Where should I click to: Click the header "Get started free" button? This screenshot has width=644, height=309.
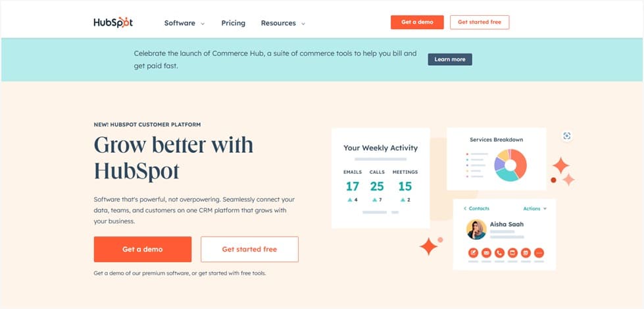tap(479, 22)
